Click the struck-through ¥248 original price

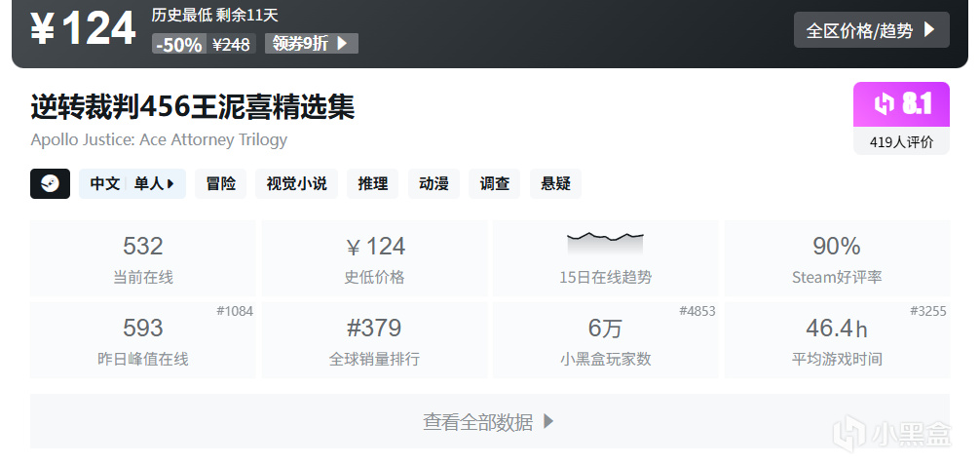[231, 44]
